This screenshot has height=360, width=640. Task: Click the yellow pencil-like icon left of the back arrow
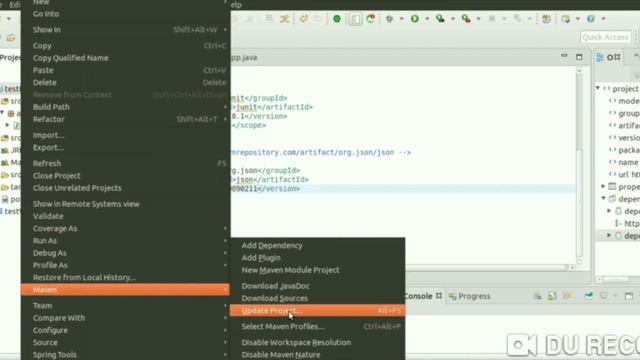click(x=284, y=19)
